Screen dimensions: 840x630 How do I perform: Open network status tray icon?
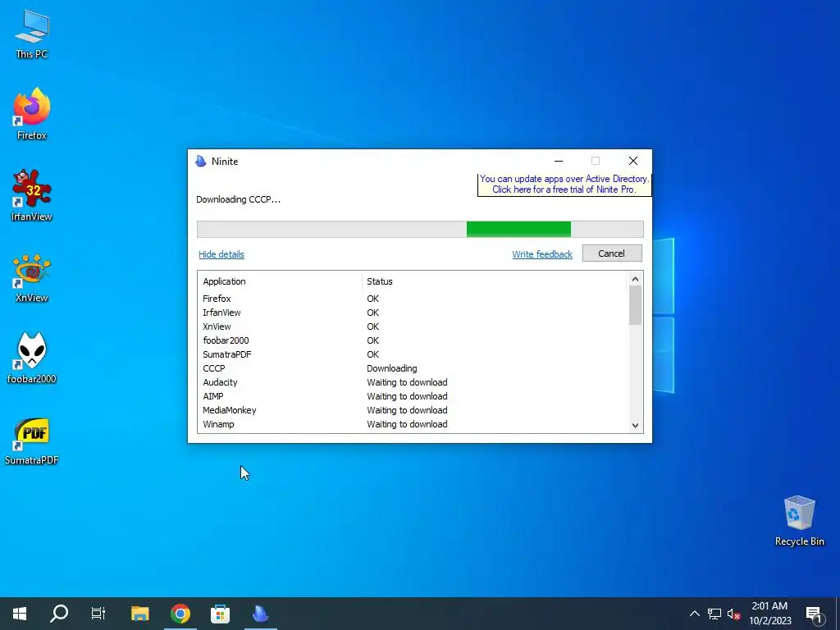tap(714, 614)
